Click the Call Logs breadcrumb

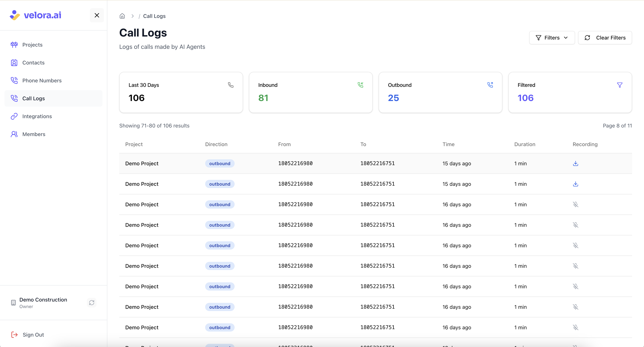[154, 16]
